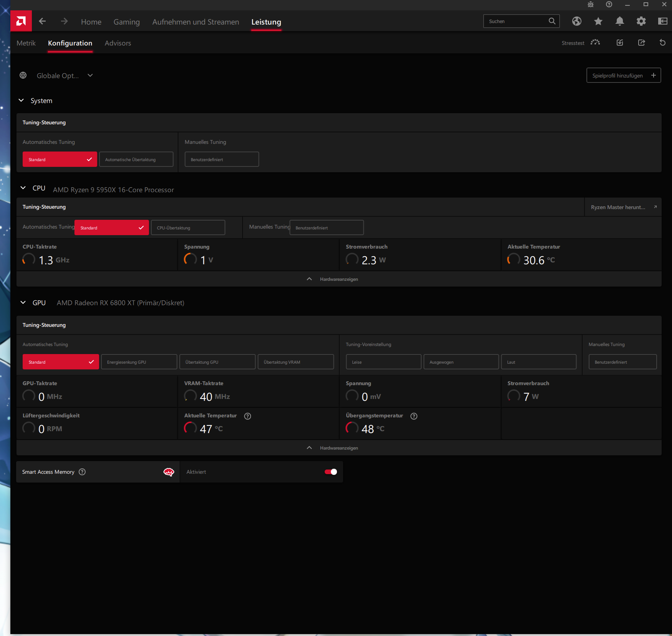Click Ryzen Master herunt... link
The height and width of the screenshot is (636, 672).
tap(623, 207)
